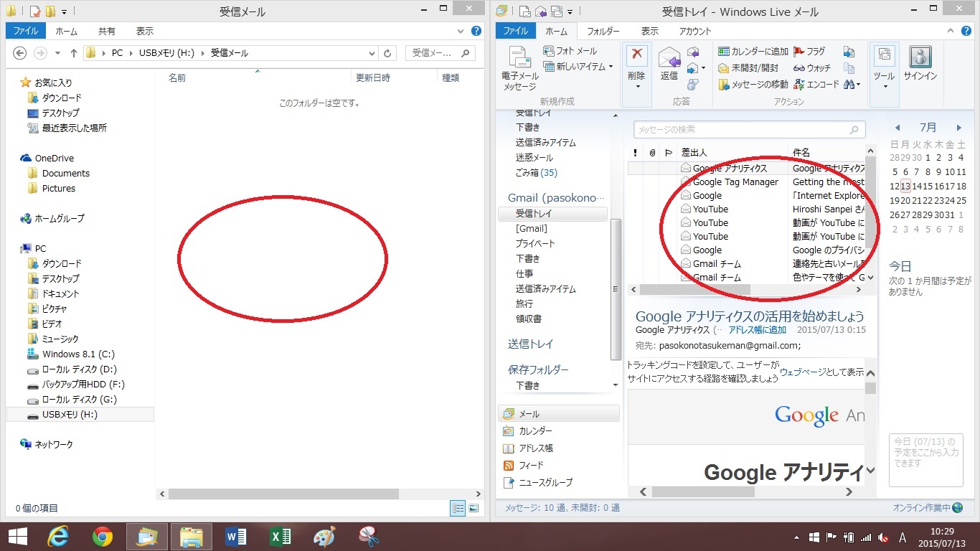980x551 pixels.
Task: Switch Explorer to details view
Action: coord(458,508)
